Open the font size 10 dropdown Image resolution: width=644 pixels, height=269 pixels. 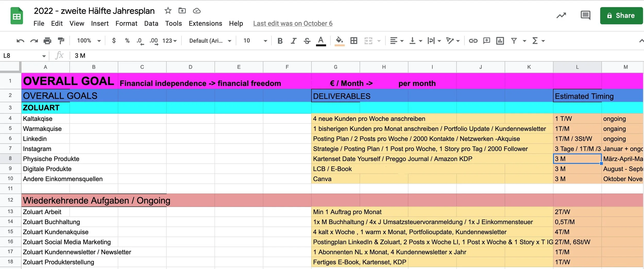point(255,41)
